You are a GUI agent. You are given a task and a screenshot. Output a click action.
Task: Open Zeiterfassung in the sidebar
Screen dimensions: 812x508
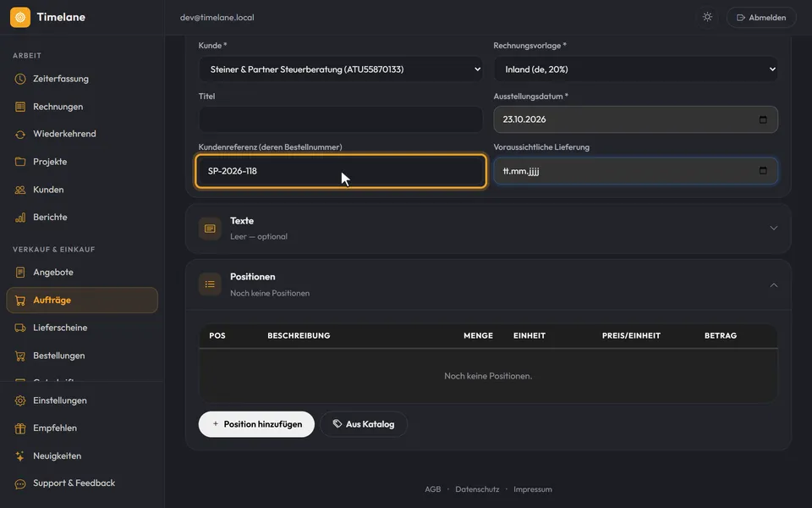(82, 79)
